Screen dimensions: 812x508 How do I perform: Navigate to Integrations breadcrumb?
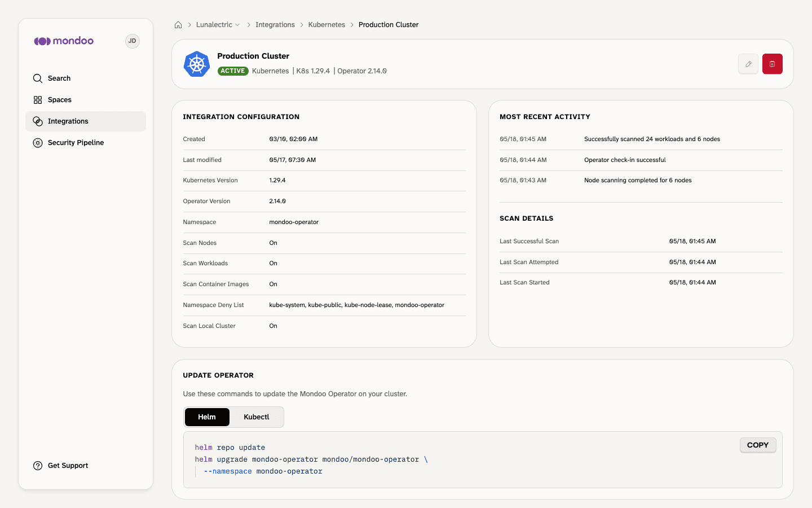pos(275,25)
